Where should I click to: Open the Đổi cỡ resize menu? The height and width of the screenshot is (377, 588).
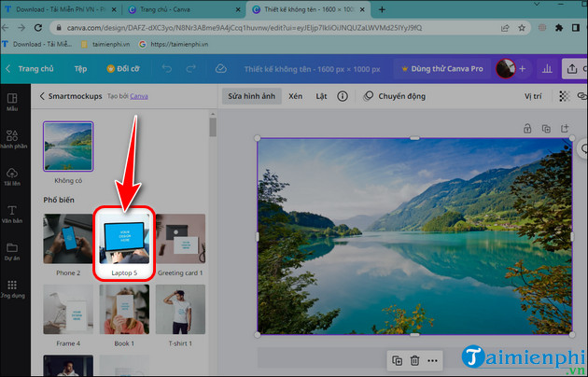coord(123,68)
